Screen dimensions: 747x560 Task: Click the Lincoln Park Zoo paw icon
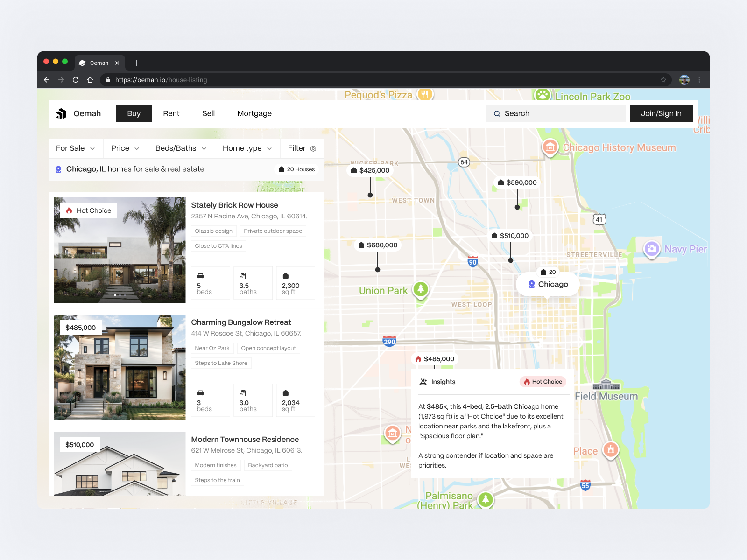[543, 93]
